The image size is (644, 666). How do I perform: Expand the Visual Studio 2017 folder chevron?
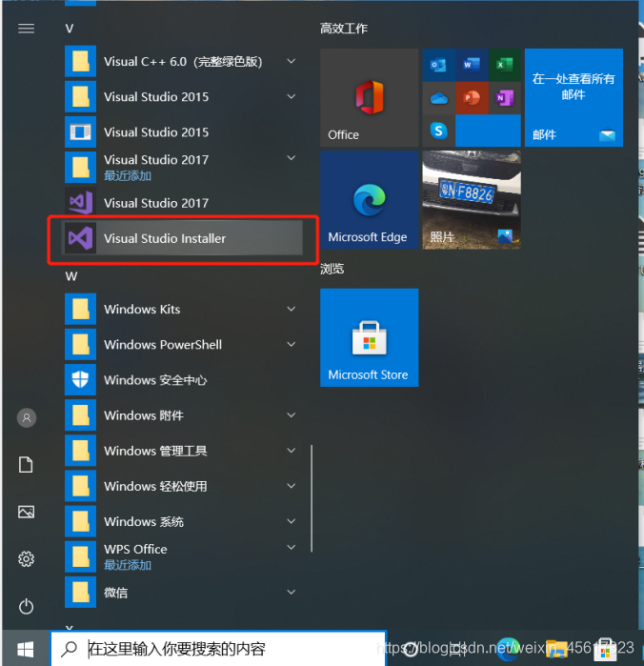291,158
